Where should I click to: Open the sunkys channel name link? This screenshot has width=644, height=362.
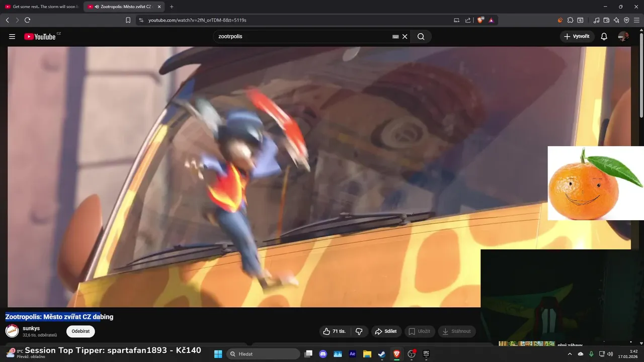(x=31, y=328)
